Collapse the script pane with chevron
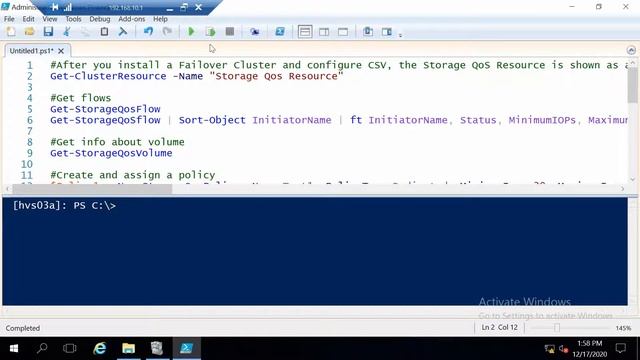 point(631,50)
